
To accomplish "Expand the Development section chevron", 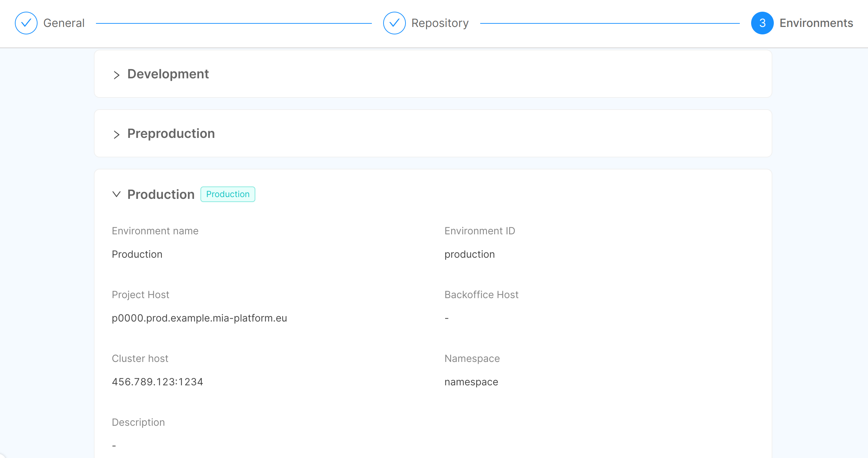I will coord(117,75).
